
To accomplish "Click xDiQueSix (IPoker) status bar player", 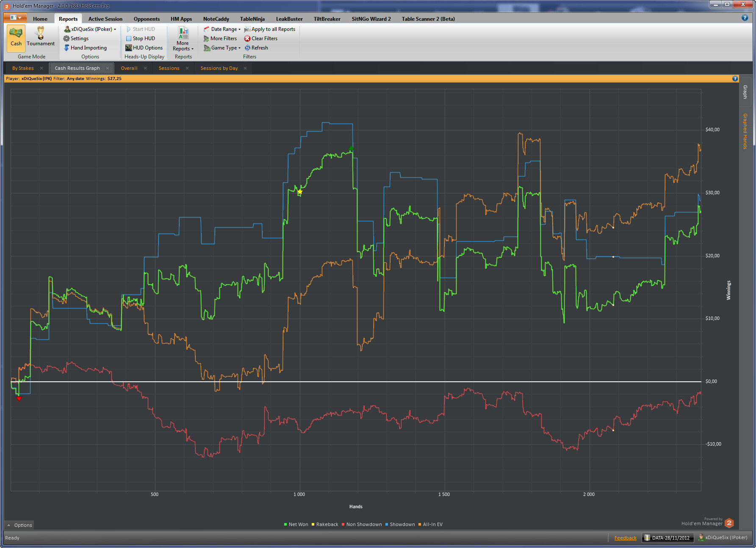I will click(723, 538).
